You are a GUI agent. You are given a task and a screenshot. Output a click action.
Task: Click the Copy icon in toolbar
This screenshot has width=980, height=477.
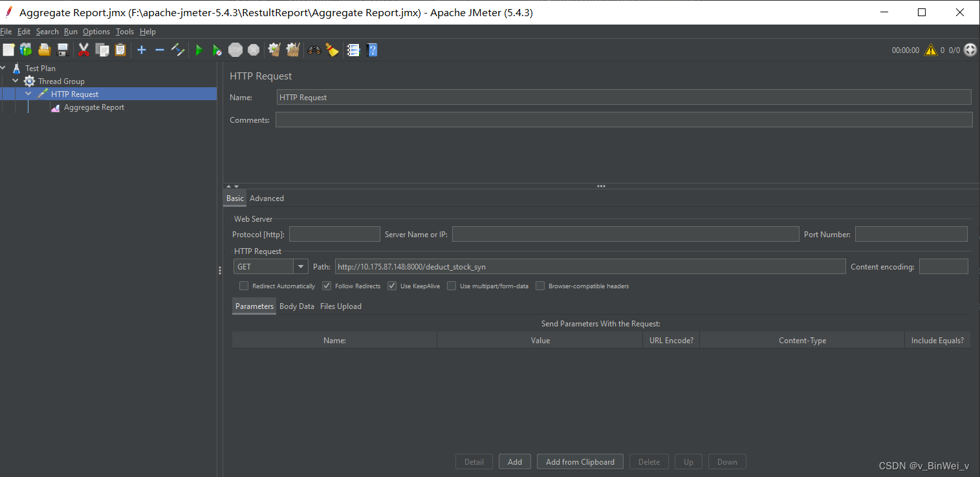[102, 50]
